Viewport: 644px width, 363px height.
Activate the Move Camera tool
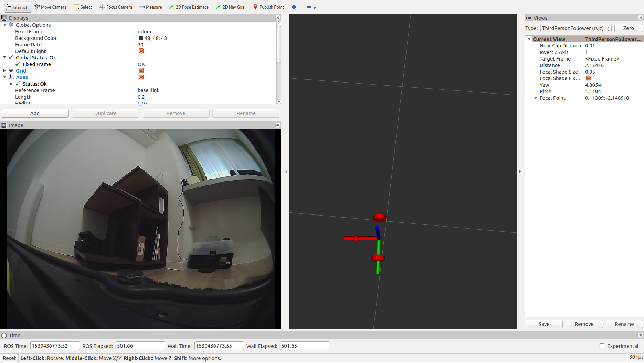50,7
